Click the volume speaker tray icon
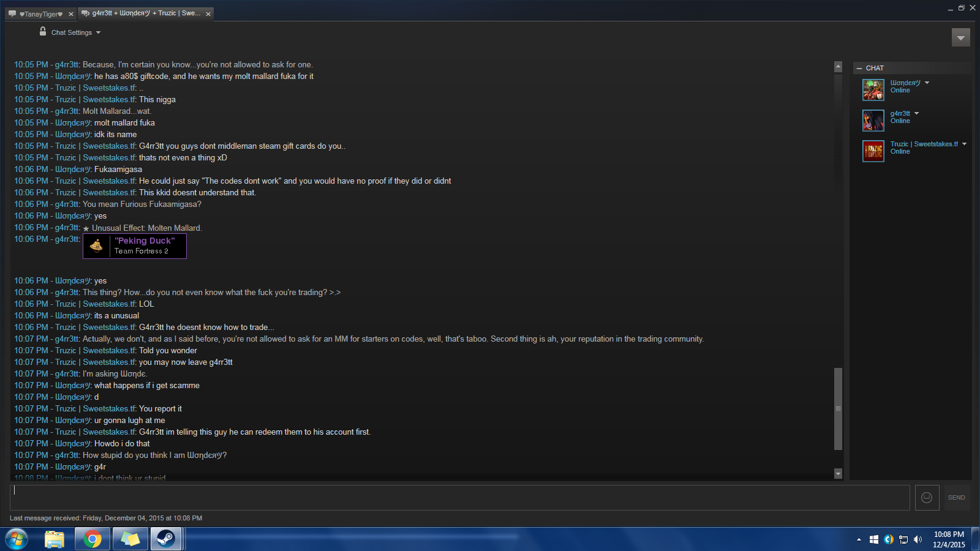Screen dimensions: 980x551 (918, 539)
